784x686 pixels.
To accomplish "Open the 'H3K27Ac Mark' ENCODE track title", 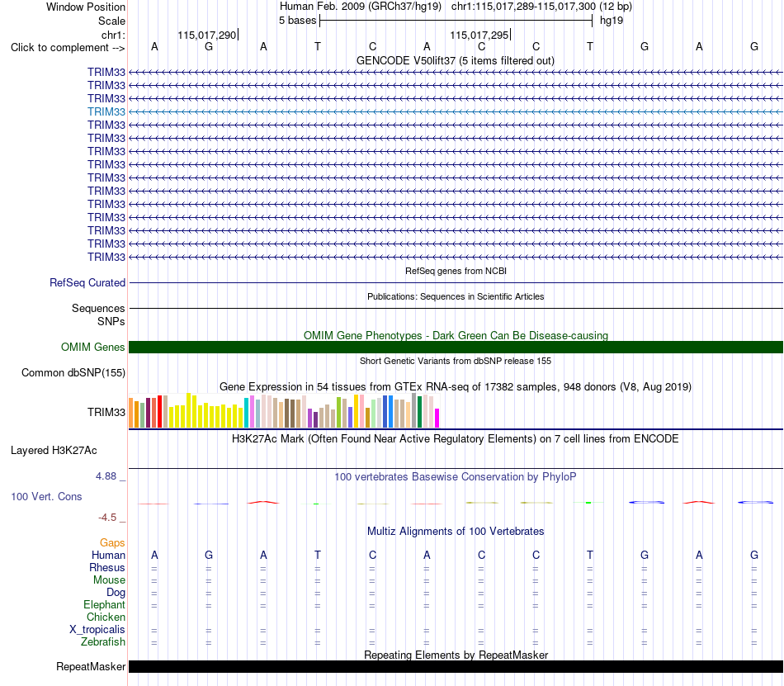I will click(x=456, y=438).
